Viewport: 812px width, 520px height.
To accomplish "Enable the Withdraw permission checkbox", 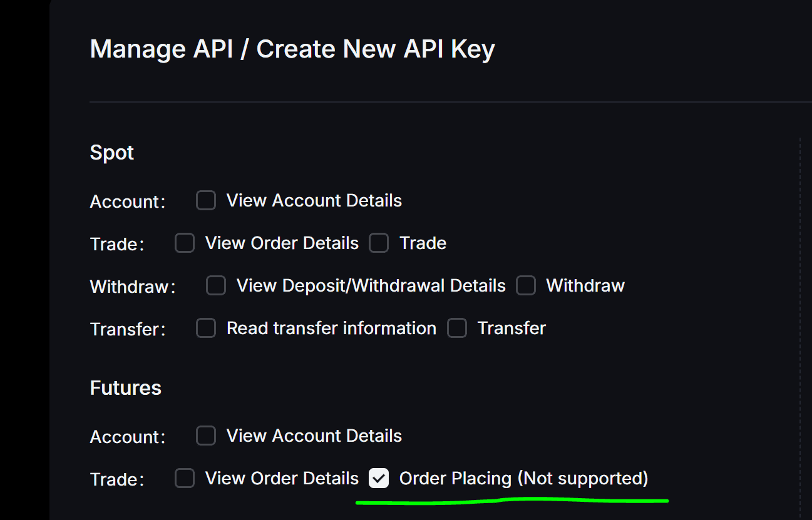I will pos(526,286).
